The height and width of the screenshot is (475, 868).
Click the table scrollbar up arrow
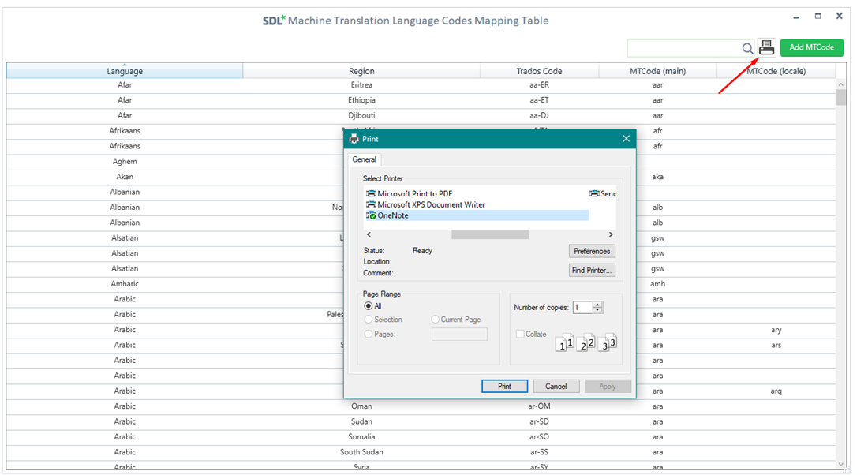[x=841, y=84]
